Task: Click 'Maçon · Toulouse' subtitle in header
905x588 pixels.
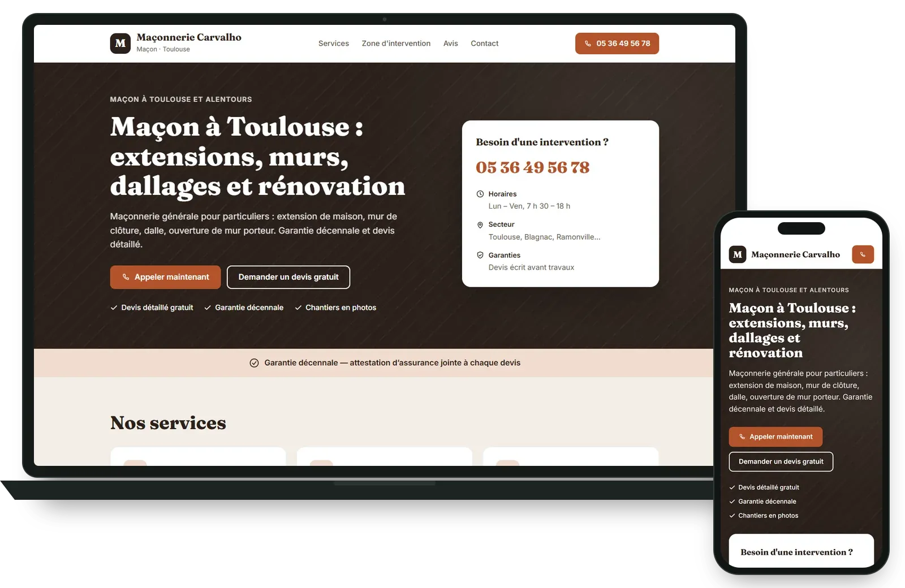Action: (163, 49)
